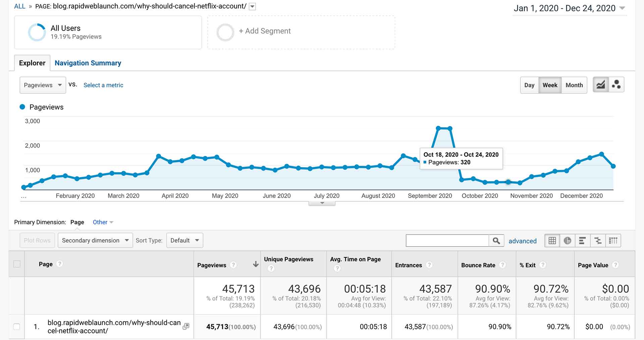Click the highlighted Oct 18 data point
This screenshot has width=644, height=340.
coord(508,182)
